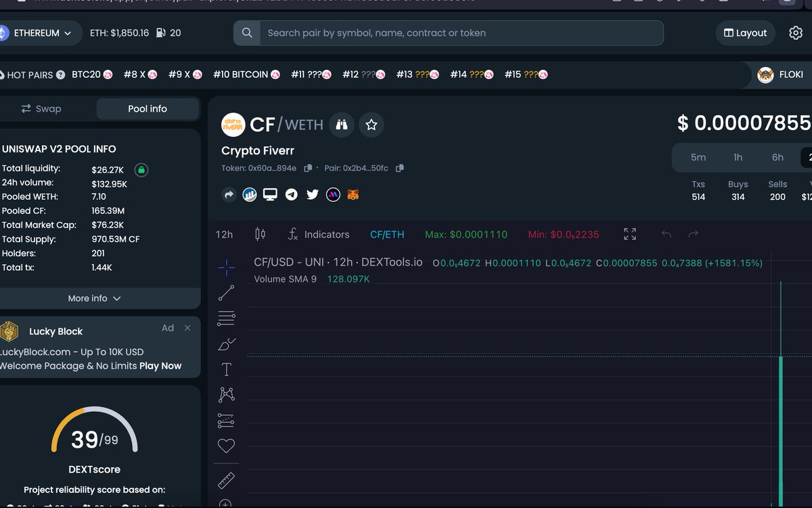Open the 12h chart interval selector

[x=224, y=234]
